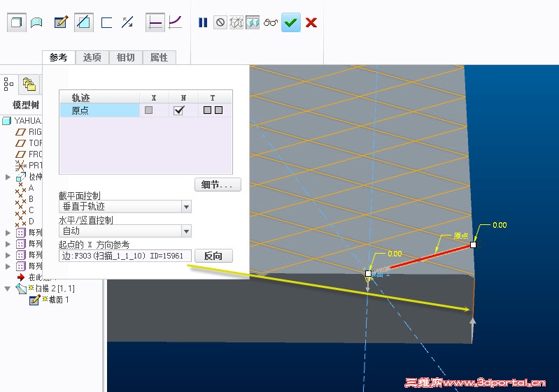Select the 原点 trajectory row
This screenshot has height=392, width=559.
coord(146,110)
